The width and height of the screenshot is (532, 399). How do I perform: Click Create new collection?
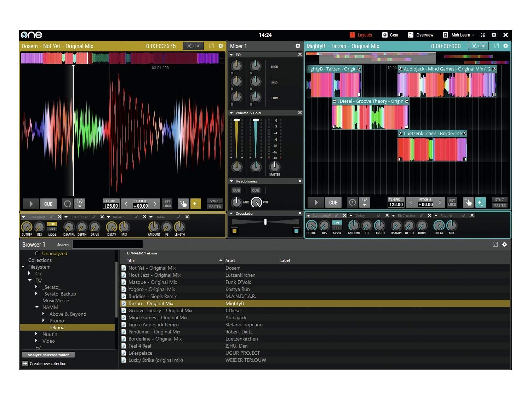click(45, 364)
